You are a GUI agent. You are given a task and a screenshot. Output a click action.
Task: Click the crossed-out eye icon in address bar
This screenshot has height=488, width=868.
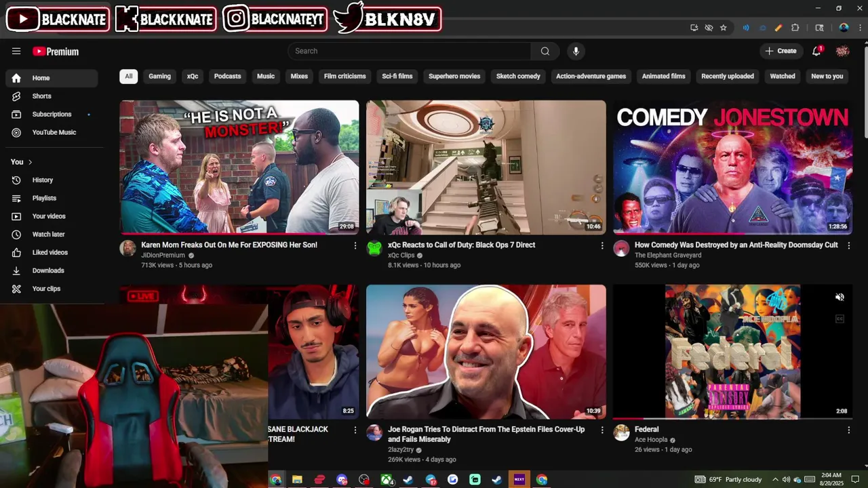click(709, 28)
